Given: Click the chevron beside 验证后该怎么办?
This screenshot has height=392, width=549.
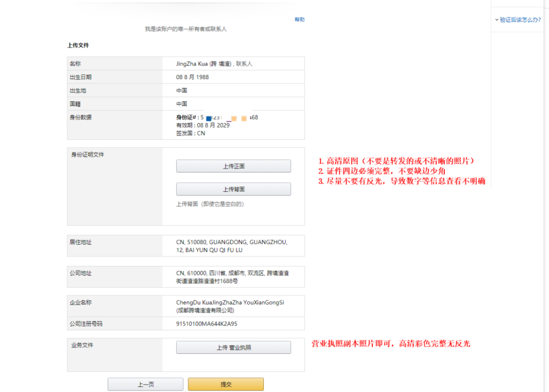Looking at the screenshot, I should [x=496, y=19].
